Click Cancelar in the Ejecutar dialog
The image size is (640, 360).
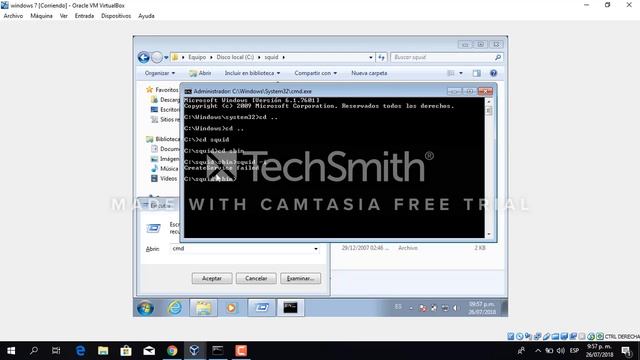point(256,278)
